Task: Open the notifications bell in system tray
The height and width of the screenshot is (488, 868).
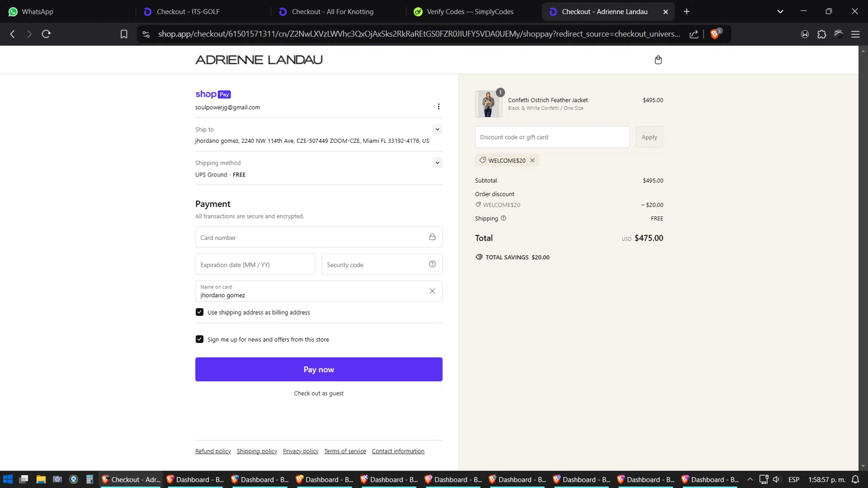Action: [855, 479]
